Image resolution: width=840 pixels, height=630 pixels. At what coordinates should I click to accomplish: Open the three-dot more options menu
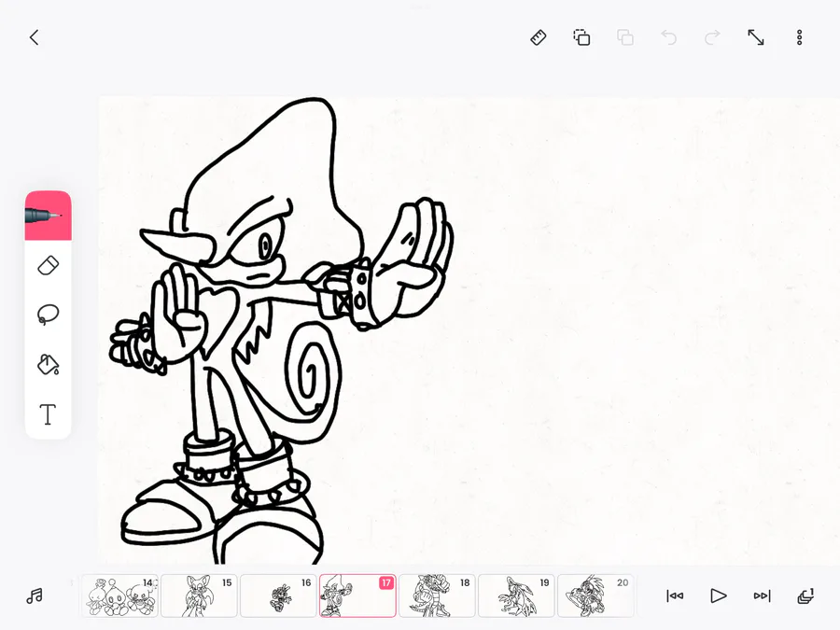click(799, 37)
